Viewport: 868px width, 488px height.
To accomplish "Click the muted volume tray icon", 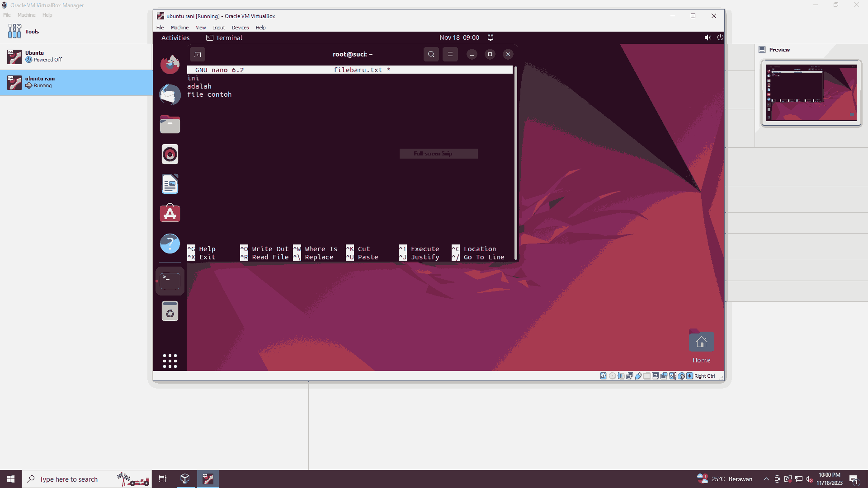I will point(810,479).
